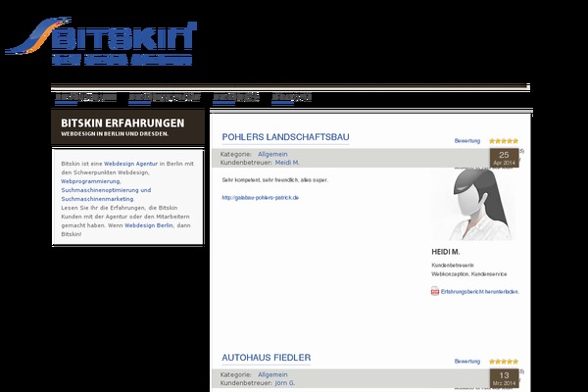Screen dimensions: 588x392
Task: Follow the Webdesign Agentur link in sidebar
Action: (130, 164)
